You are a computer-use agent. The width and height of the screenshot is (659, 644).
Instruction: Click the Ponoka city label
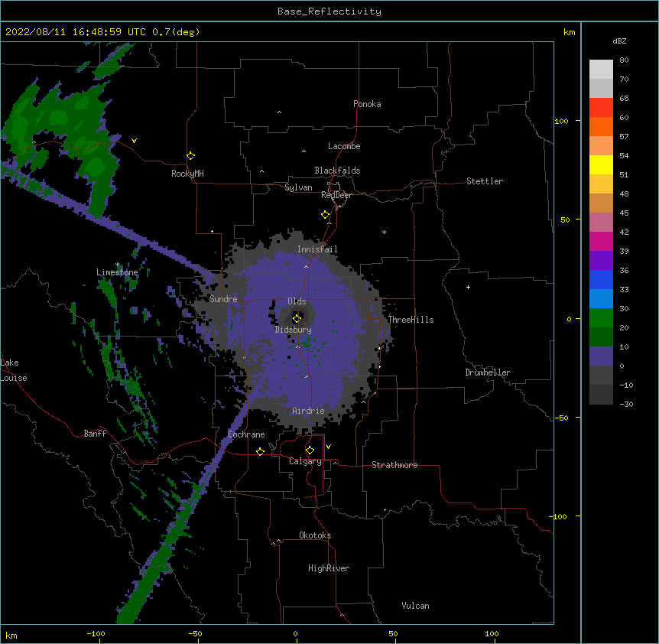point(367,104)
